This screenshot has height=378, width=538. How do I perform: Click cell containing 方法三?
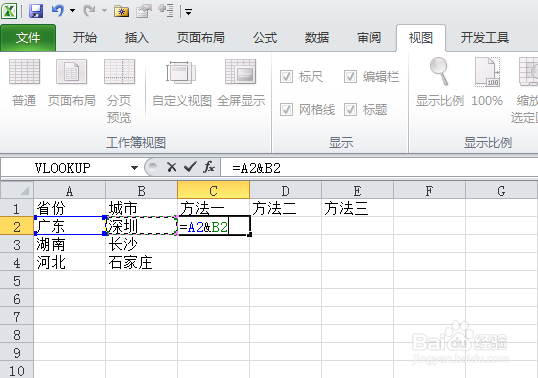[x=358, y=208]
